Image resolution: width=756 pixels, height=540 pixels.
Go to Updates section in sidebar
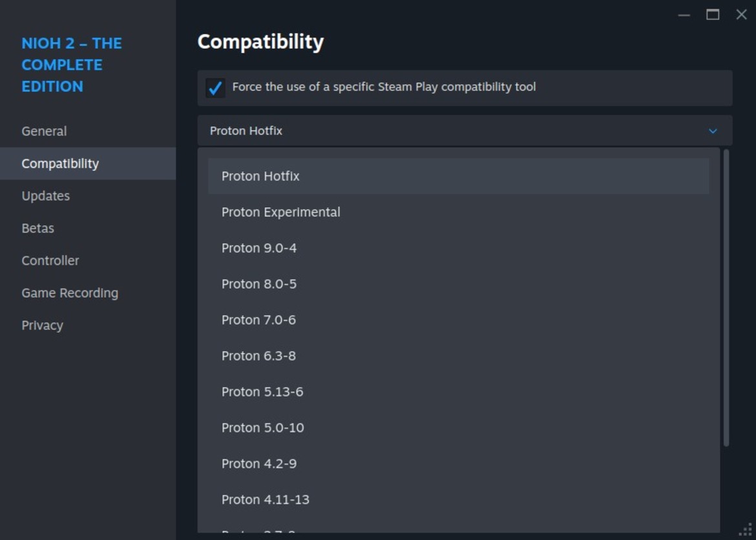[x=45, y=196]
